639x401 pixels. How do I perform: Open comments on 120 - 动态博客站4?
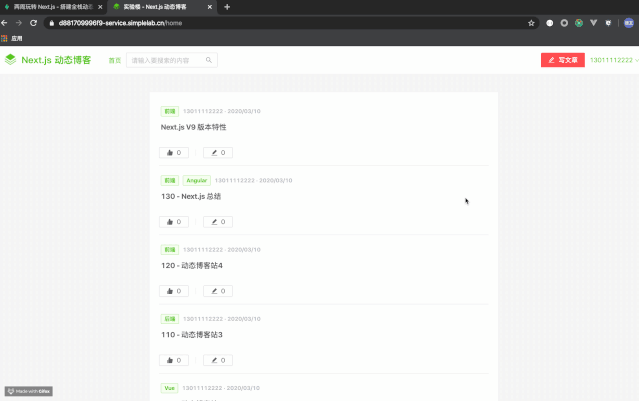click(218, 291)
